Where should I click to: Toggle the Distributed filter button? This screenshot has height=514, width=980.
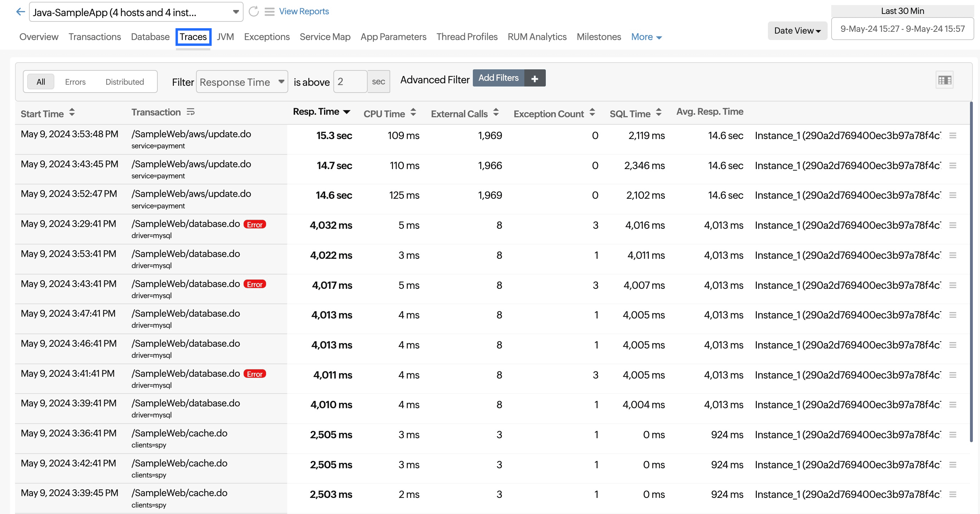pyautogui.click(x=124, y=81)
